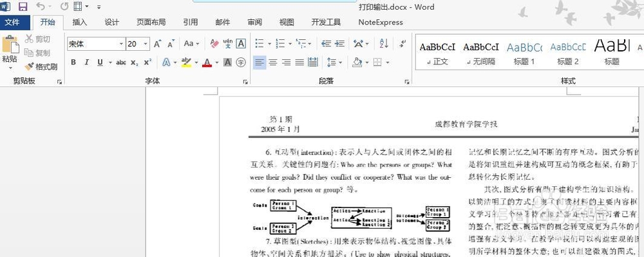This screenshot has width=644, height=257.
Task: Click the sort A-Z icon
Action: point(384,44)
